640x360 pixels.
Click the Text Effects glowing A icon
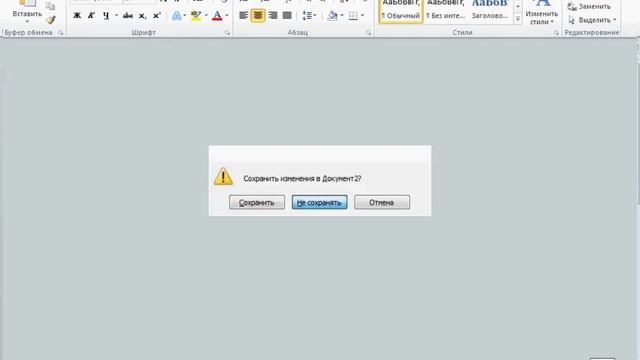coord(176,16)
